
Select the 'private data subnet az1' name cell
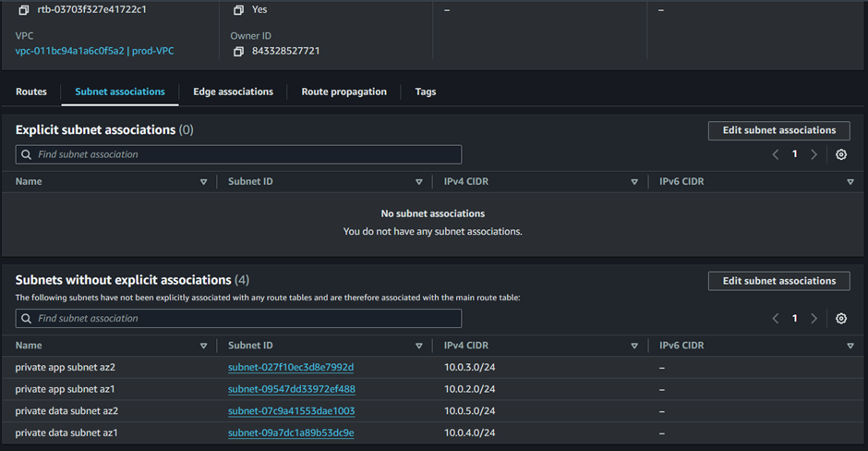coord(66,433)
